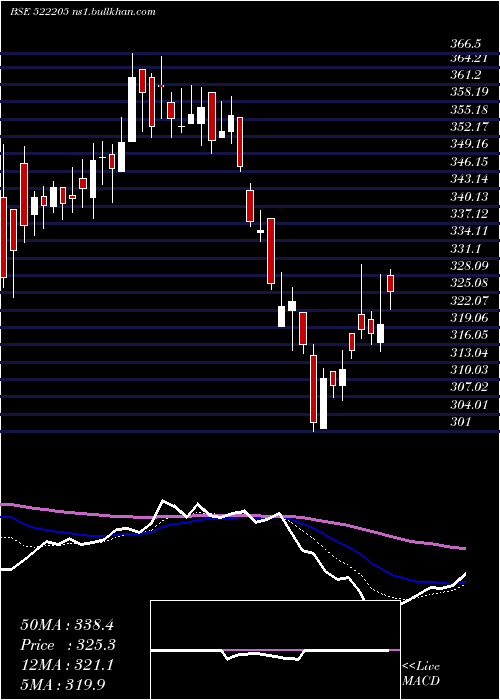Click the 340.13 price axis label
Screen dimensions: 500x700
(x=469, y=196)
